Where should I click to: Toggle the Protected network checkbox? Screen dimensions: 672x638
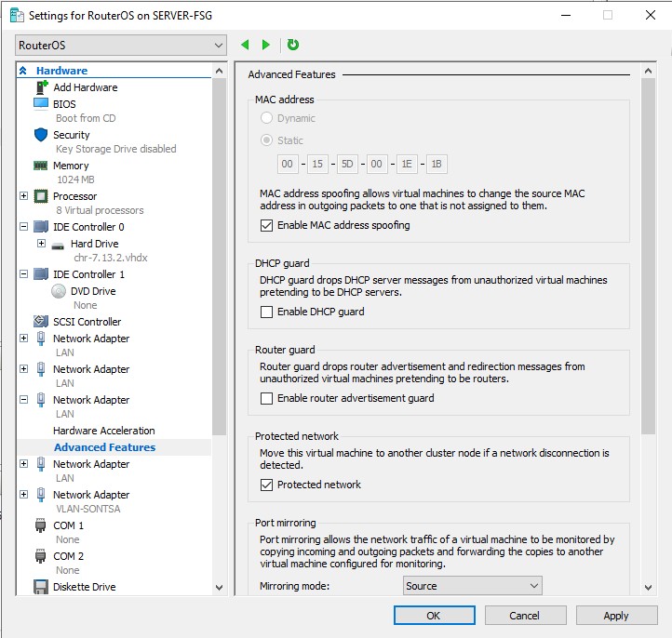point(266,485)
